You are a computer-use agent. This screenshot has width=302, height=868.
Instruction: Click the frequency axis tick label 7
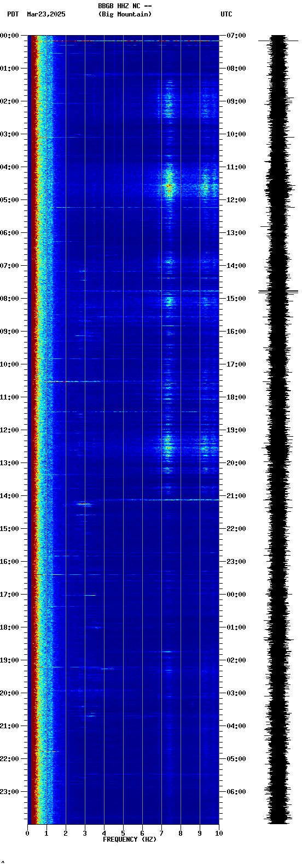(x=161, y=833)
